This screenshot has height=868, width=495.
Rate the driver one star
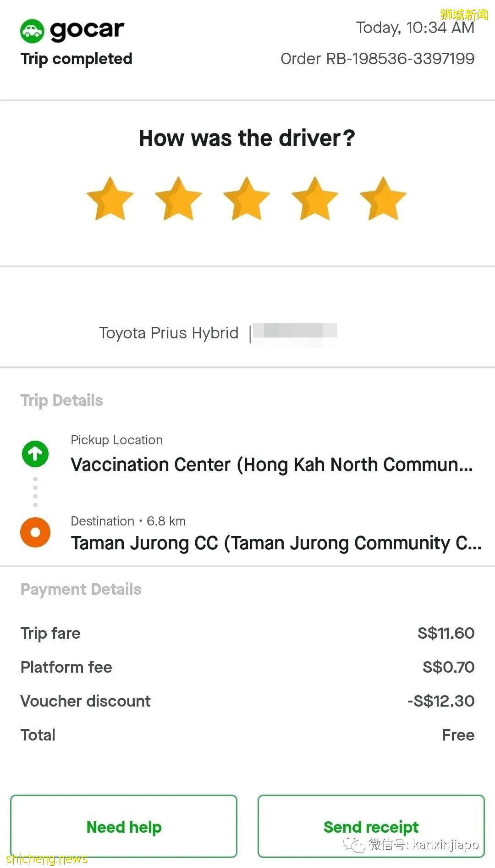[110, 199]
